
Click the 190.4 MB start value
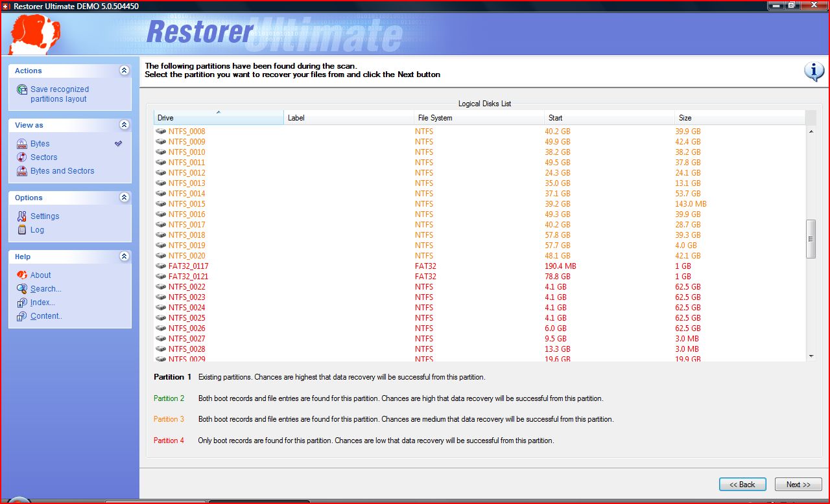[560, 266]
